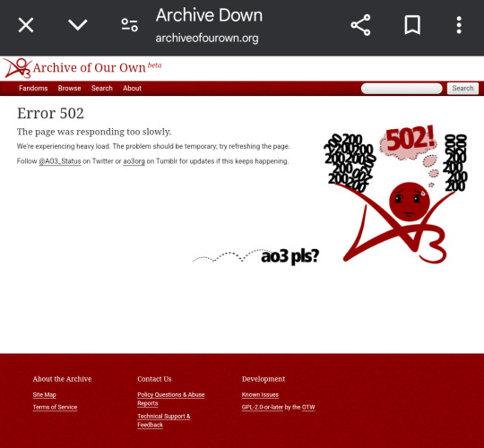Screen dimensions: 484x448
Task: Click the Archive Down page title
Action: tap(209, 15)
